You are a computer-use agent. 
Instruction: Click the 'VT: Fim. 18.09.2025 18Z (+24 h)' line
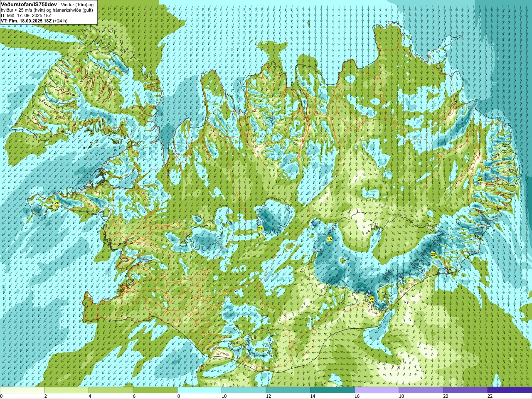(x=34, y=20)
